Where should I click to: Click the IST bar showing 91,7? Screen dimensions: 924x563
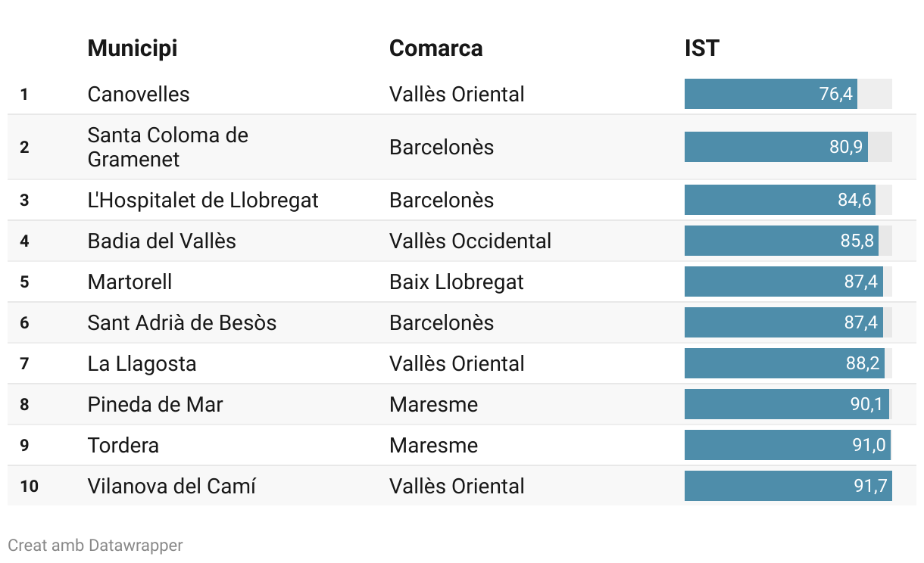[x=788, y=487]
